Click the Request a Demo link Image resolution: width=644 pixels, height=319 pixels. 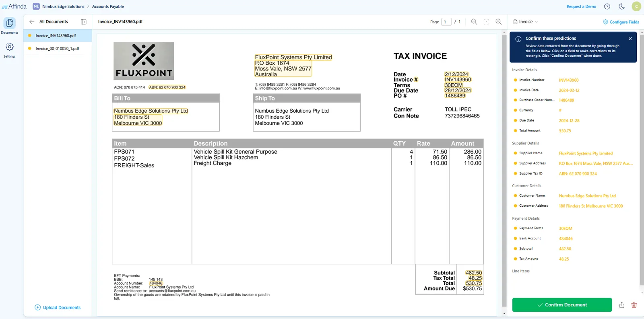pyautogui.click(x=581, y=6)
